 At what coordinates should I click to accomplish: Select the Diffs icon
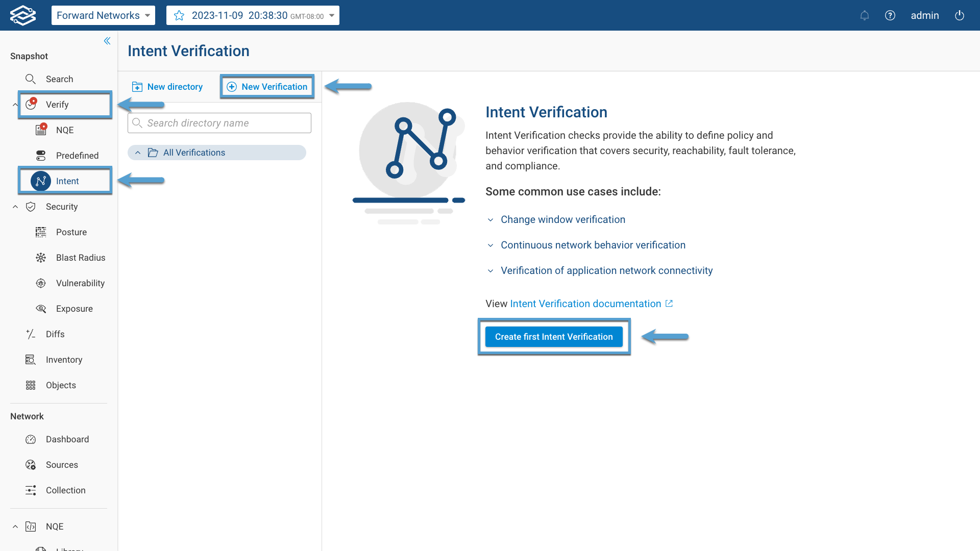point(31,334)
